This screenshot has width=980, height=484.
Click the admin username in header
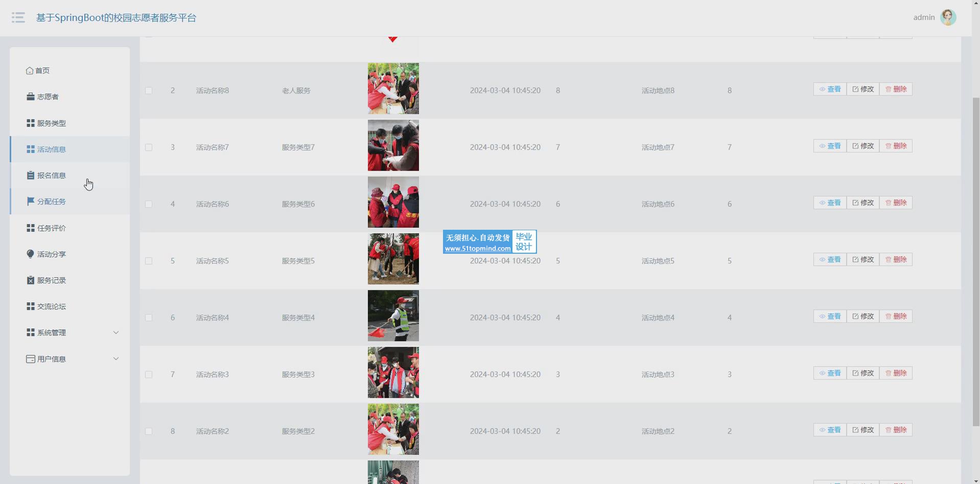pos(924,17)
